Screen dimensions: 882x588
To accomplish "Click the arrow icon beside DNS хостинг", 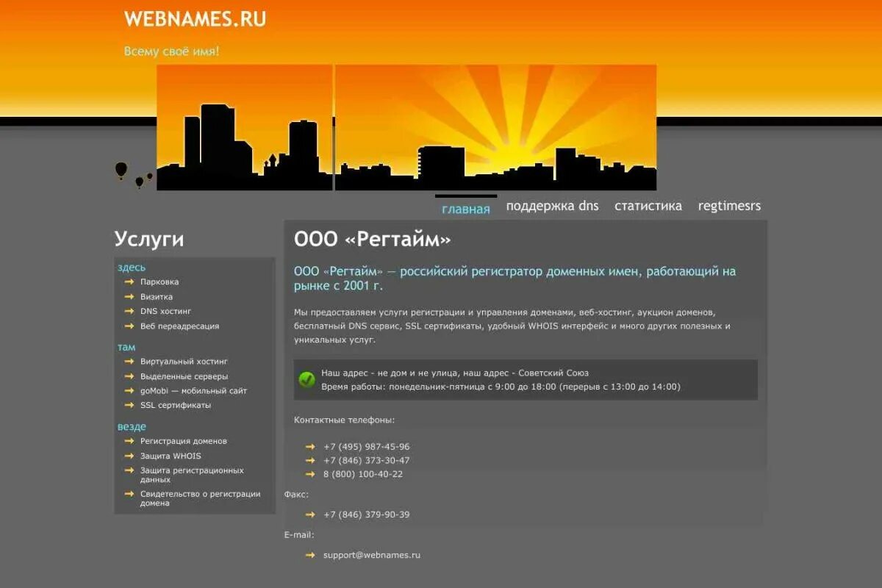I will pyautogui.click(x=129, y=312).
